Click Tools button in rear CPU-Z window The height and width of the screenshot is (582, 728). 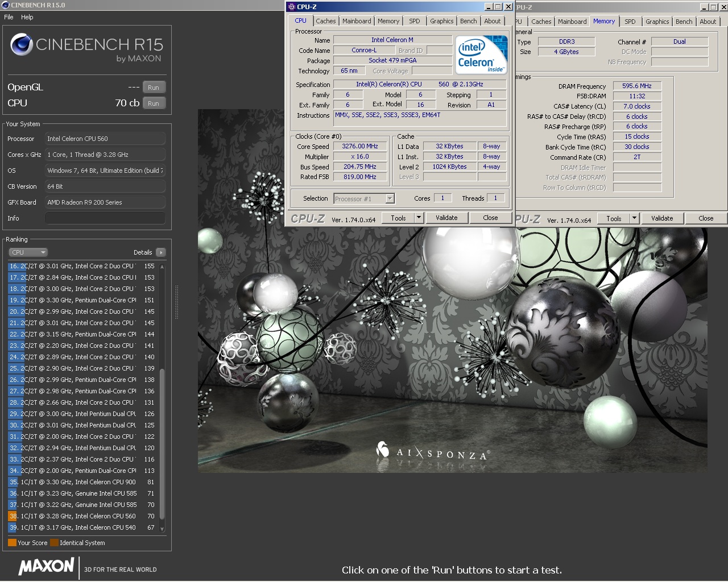point(614,218)
